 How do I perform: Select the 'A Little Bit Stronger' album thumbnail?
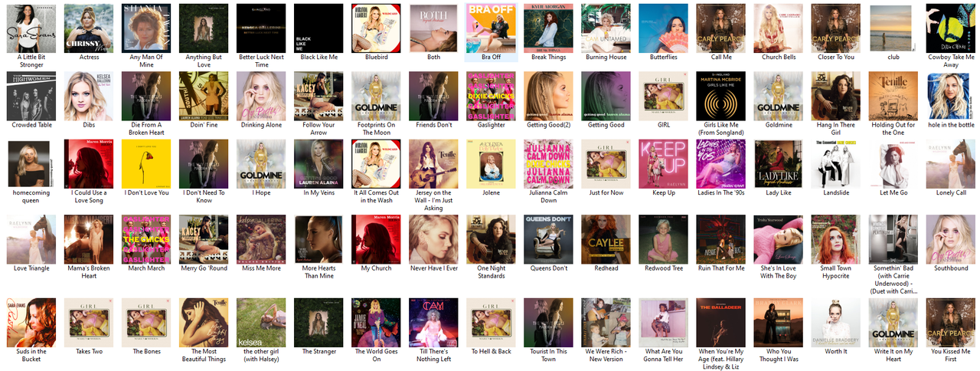pos(31,28)
